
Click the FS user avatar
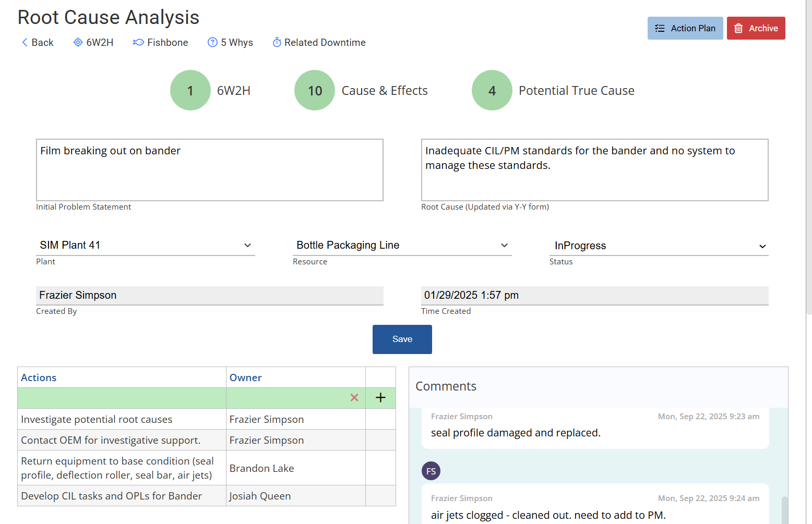pos(431,471)
